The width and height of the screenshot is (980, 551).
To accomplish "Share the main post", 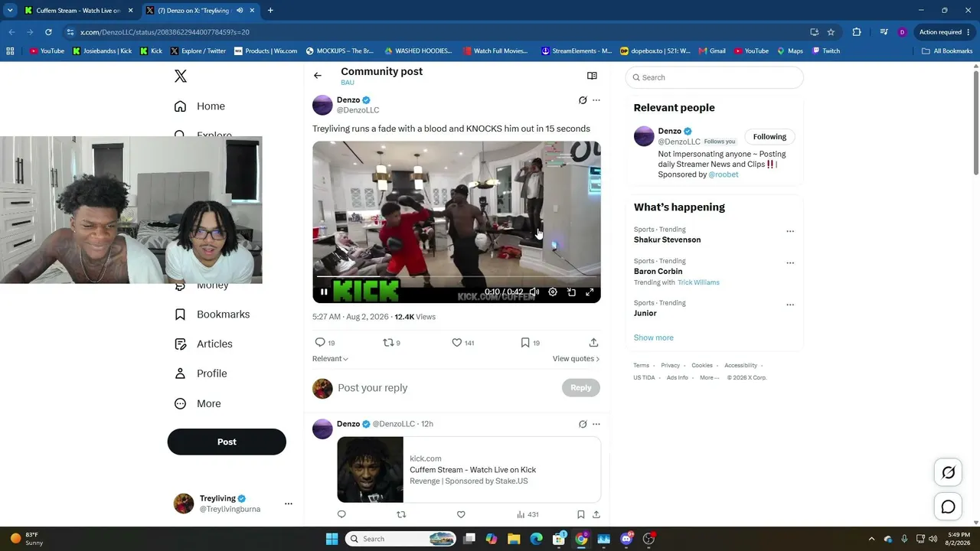I will click(593, 343).
